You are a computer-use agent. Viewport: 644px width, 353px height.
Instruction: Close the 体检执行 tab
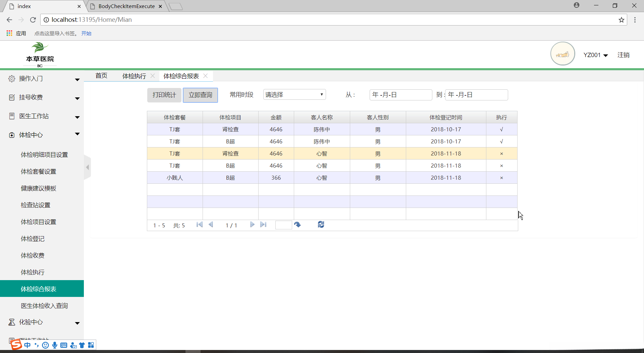[x=153, y=76]
